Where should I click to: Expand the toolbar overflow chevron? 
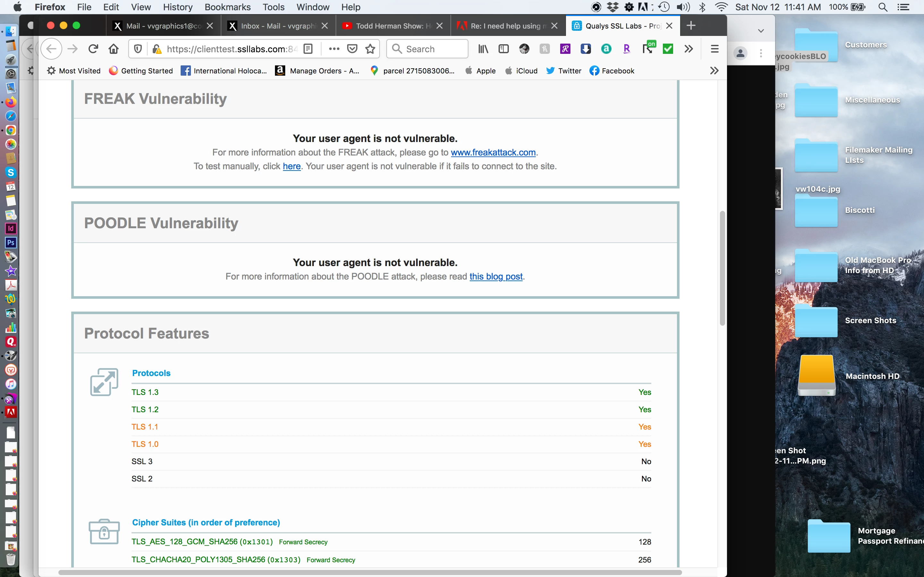689,49
